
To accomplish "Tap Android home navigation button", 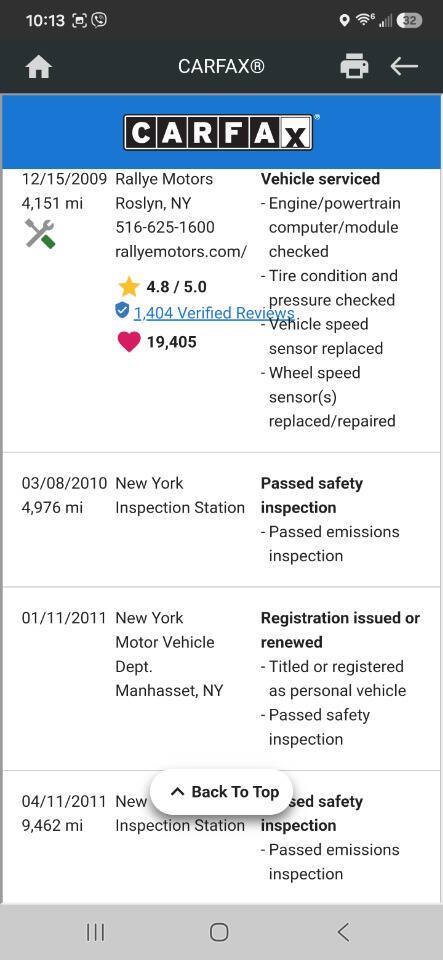I will coord(219,932).
